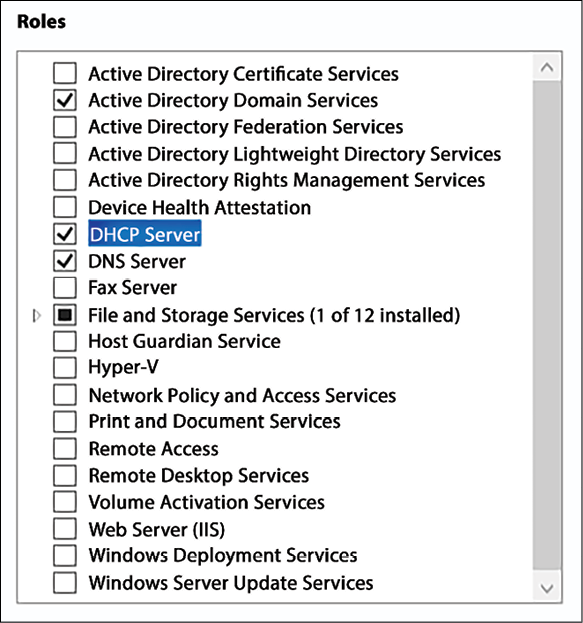Check Windows Deployment Services checkbox
Image resolution: width=583 pixels, height=623 pixels.
click(65, 555)
